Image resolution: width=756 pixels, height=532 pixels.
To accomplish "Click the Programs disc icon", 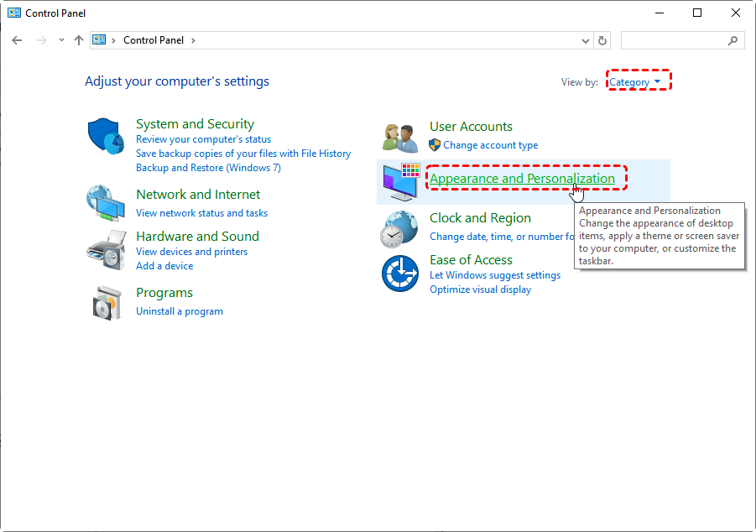I will click(106, 303).
